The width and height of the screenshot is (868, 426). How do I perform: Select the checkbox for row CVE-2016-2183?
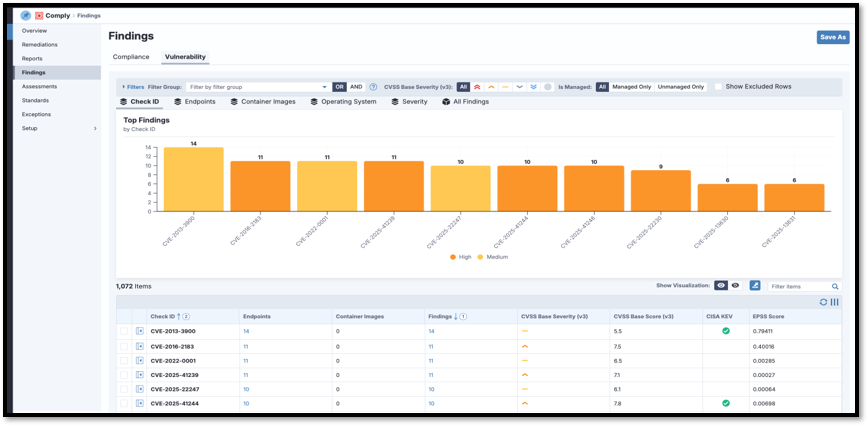124,346
